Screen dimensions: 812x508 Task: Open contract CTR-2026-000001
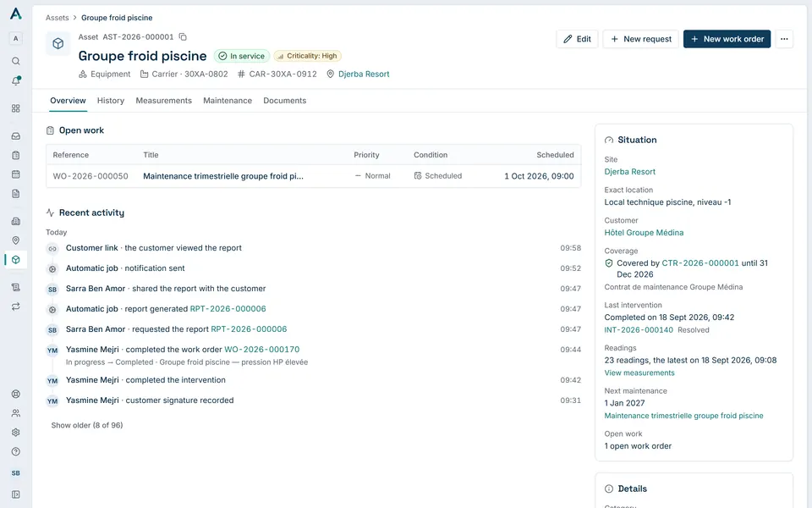pos(700,263)
